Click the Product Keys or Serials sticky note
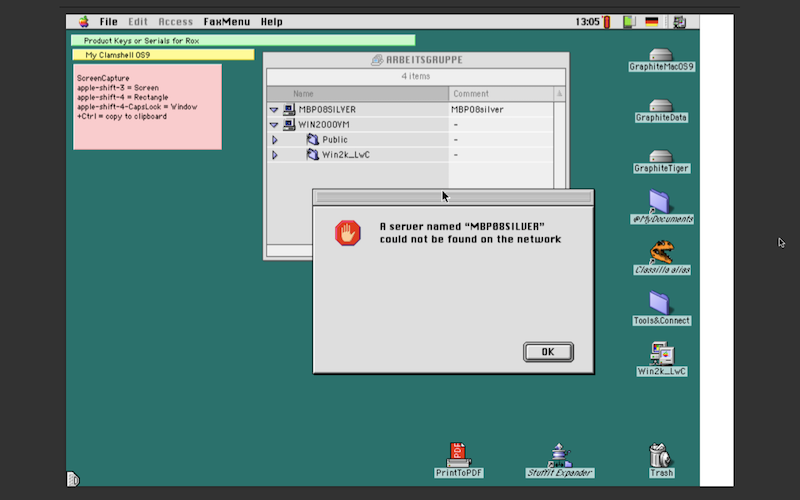The width and height of the screenshot is (800, 500). (x=243, y=40)
